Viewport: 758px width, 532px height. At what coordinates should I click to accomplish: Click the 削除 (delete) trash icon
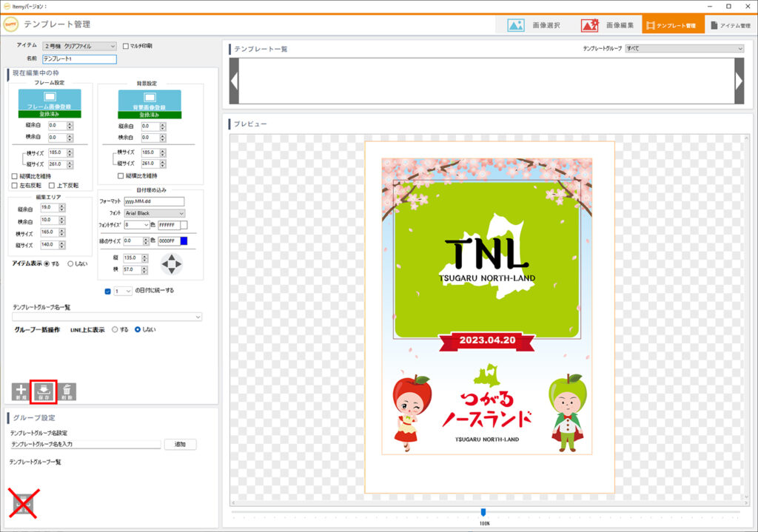pos(67,391)
